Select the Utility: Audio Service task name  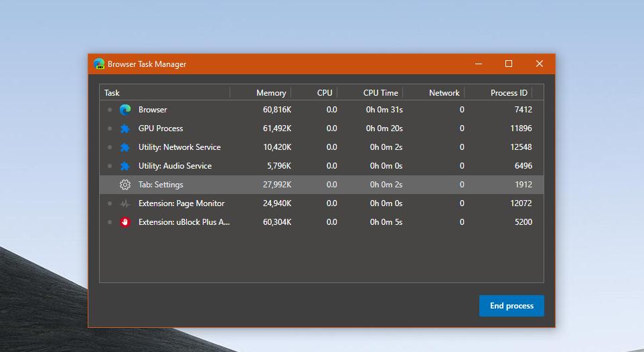coord(175,166)
